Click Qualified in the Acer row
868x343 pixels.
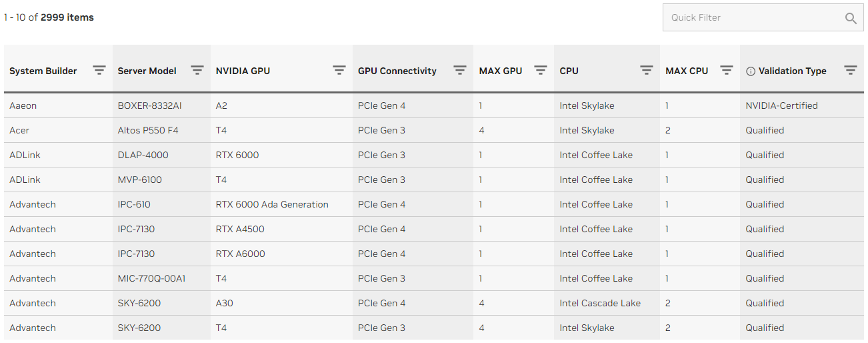click(765, 130)
